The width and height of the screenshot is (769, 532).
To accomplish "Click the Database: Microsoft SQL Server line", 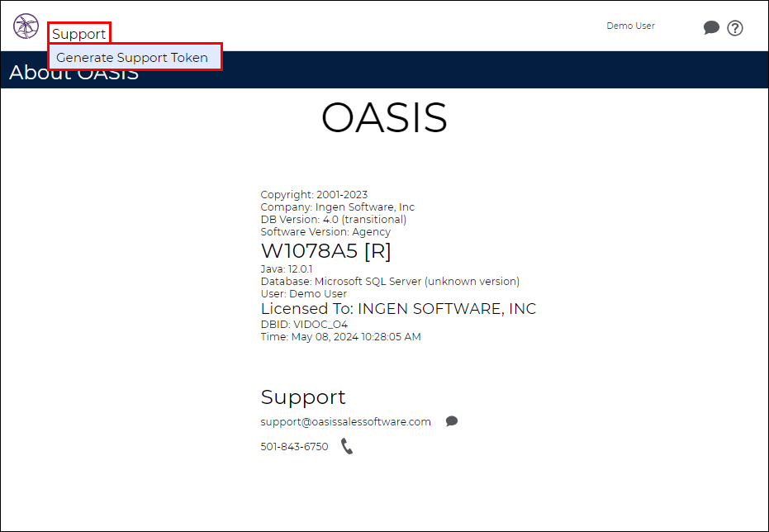I will (x=390, y=282).
